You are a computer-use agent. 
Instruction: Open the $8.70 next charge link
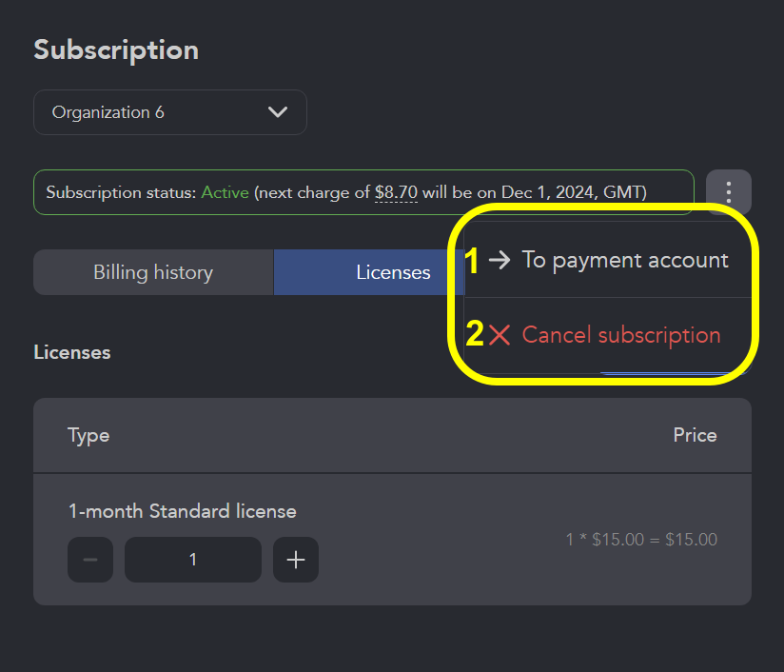click(x=395, y=191)
